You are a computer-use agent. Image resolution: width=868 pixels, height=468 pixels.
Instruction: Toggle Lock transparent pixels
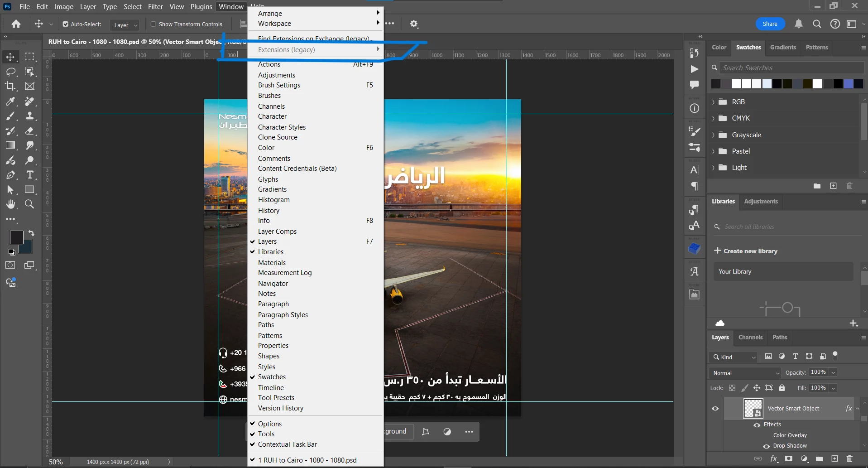click(732, 388)
